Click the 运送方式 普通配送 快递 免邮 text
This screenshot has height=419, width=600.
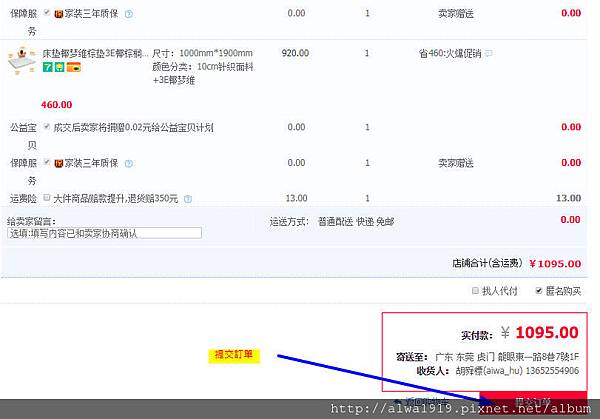332,222
